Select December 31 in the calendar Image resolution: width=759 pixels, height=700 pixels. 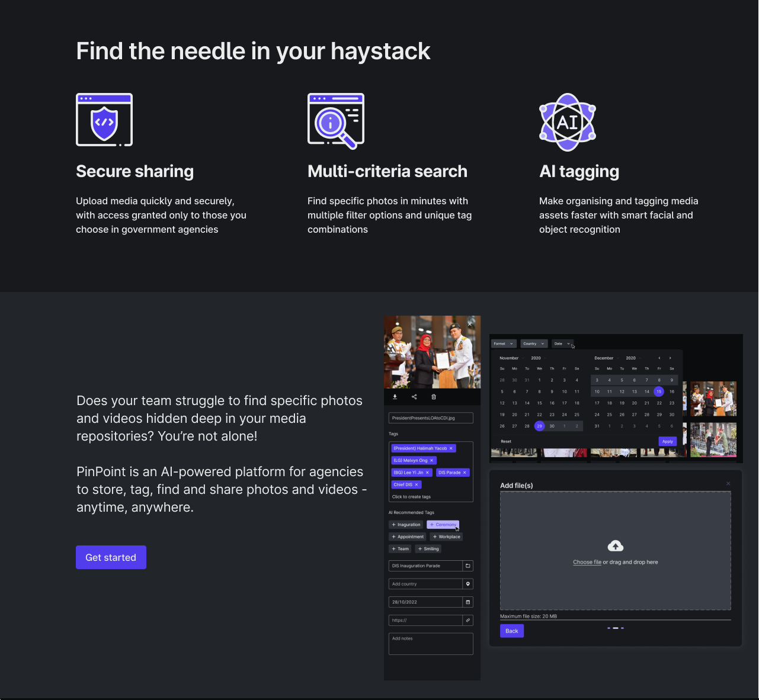pyautogui.click(x=597, y=426)
